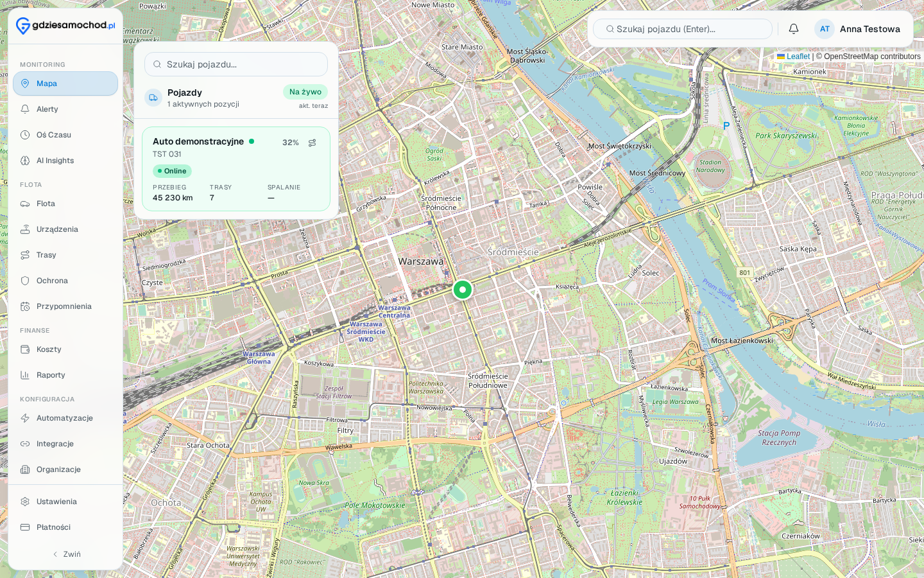Toggle the Na żywo live mode
The width and height of the screenshot is (924, 578).
(x=305, y=92)
